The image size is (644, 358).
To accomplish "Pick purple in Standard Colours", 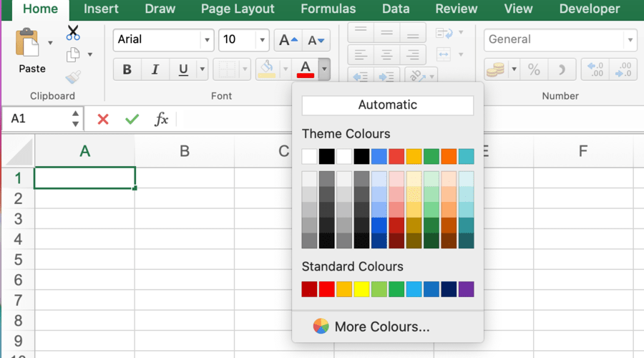I will click(466, 289).
